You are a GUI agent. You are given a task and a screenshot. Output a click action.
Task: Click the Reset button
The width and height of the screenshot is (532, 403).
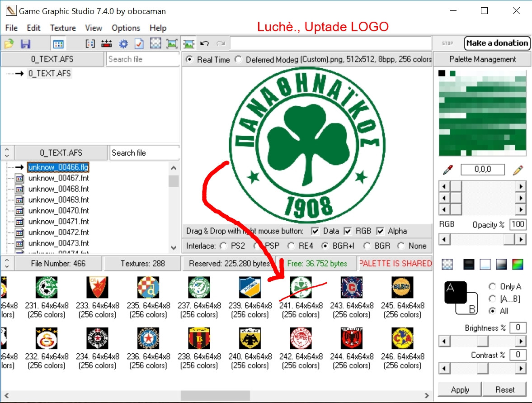[504, 389]
